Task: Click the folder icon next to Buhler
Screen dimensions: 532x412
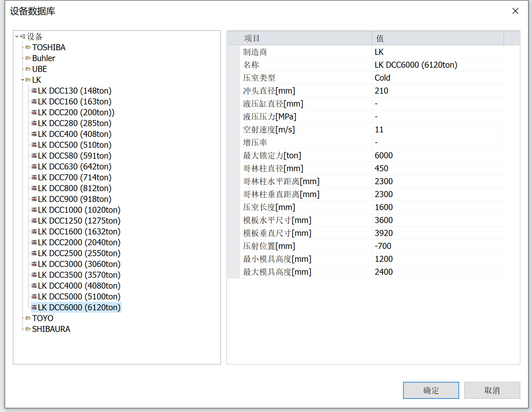Action: [28, 58]
